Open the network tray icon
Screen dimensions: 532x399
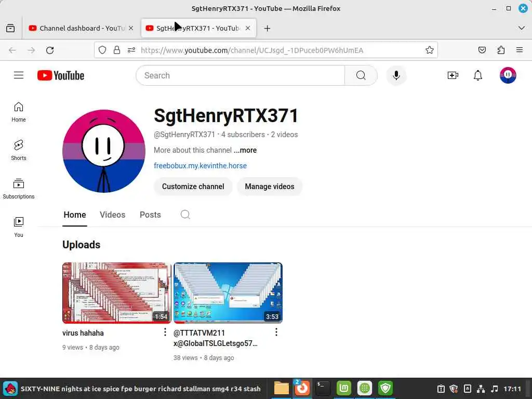481,389
